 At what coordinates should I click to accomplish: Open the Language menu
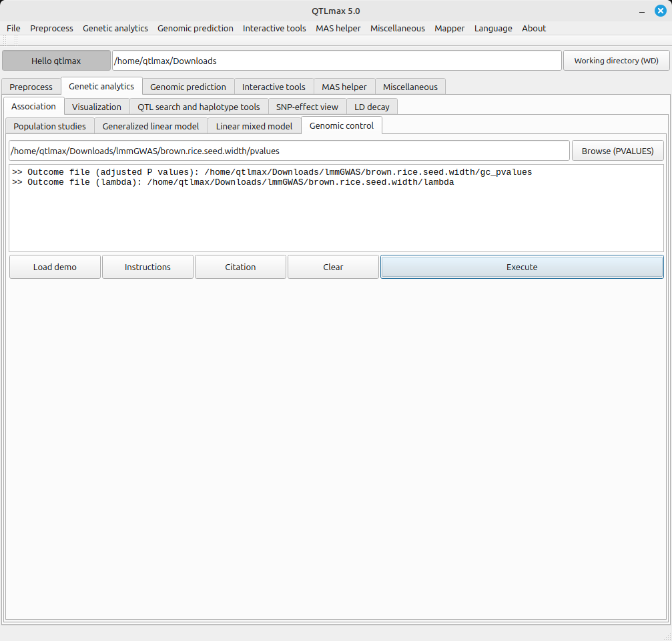492,28
